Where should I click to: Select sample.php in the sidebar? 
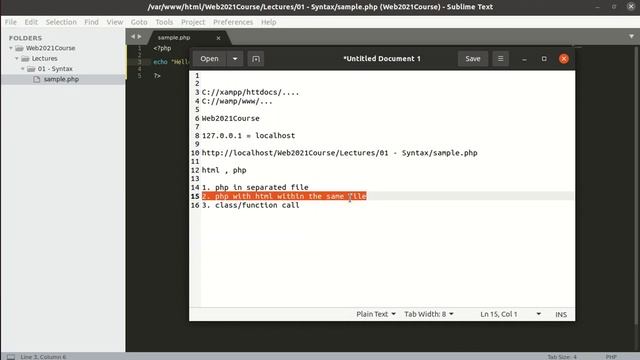coord(61,79)
